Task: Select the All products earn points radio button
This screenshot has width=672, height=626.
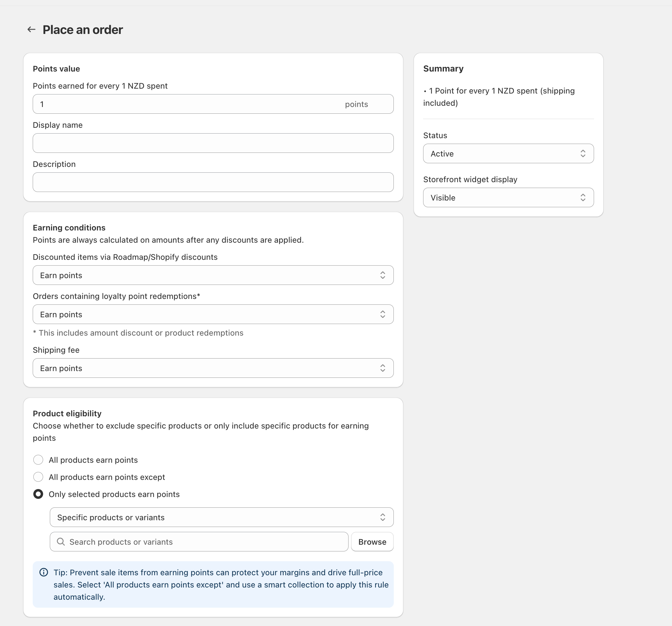Action: point(38,460)
